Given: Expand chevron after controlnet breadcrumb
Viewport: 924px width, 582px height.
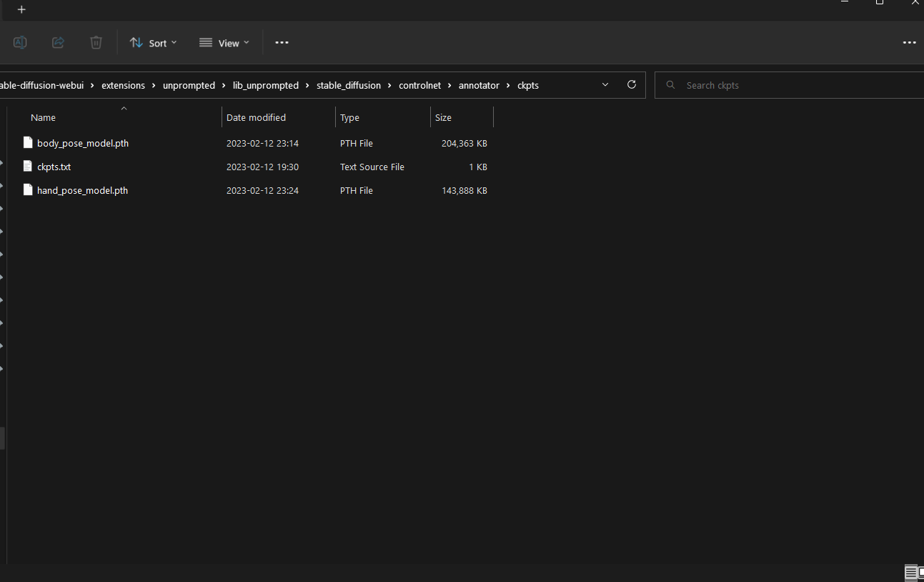Looking at the screenshot, I should (x=450, y=85).
